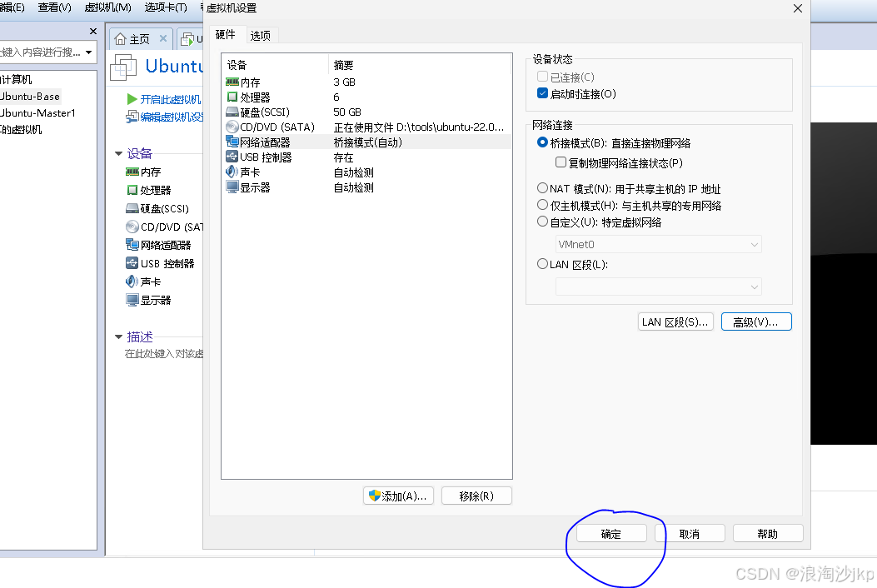This screenshot has height=588, width=877.
Task: Open the LAN segment dropdown below LAN 区段
Action: pos(658,287)
